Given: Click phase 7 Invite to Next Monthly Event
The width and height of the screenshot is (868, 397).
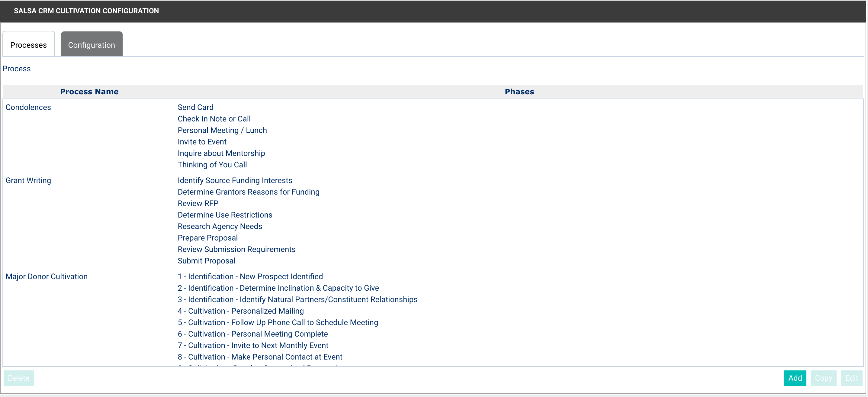Looking at the screenshot, I should pos(253,345).
